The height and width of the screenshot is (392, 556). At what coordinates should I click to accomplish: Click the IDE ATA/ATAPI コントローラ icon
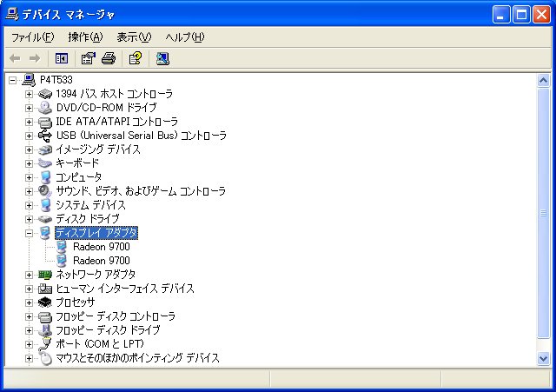click(x=45, y=122)
